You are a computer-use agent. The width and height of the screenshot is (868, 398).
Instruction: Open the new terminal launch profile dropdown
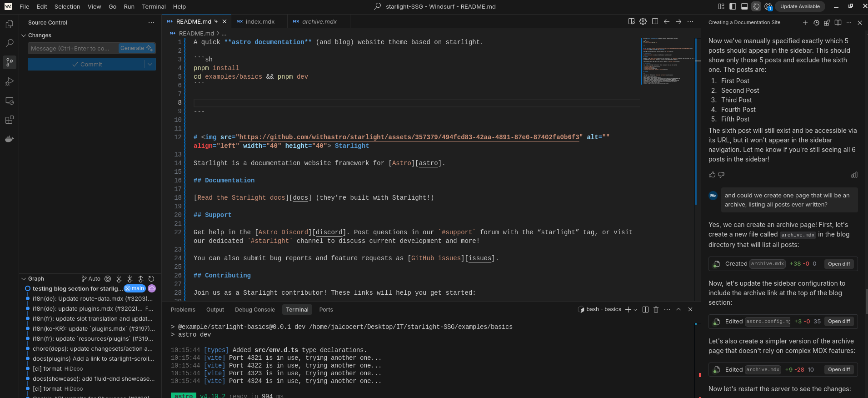pyautogui.click(x=635, y=310)
